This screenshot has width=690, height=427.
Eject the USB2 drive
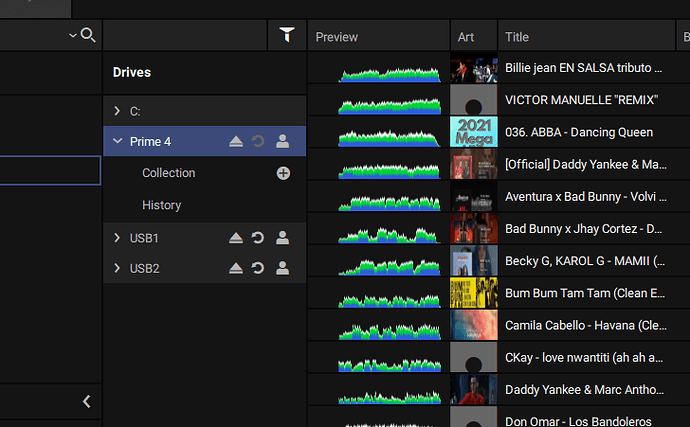coord(236,268)
